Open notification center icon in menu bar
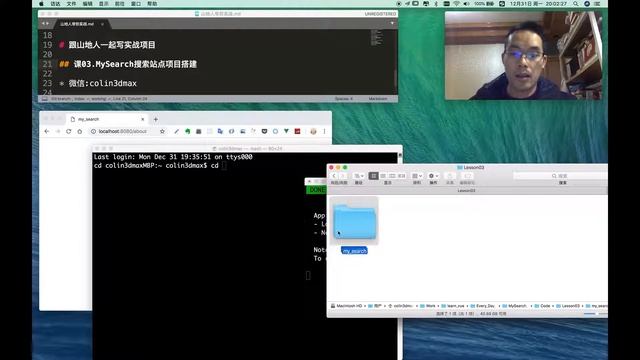The image size is (640, 360). point(597,4)
